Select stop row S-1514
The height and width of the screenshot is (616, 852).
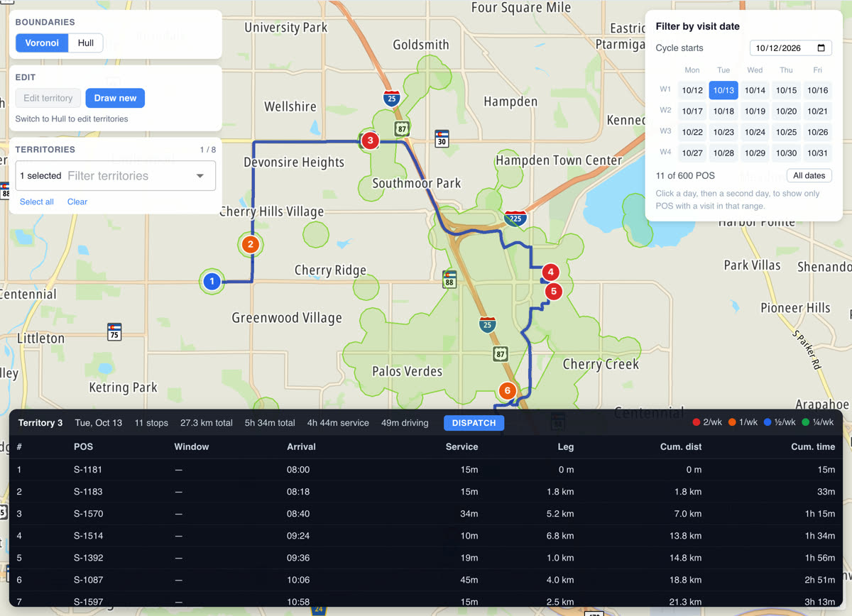[426, 536]
